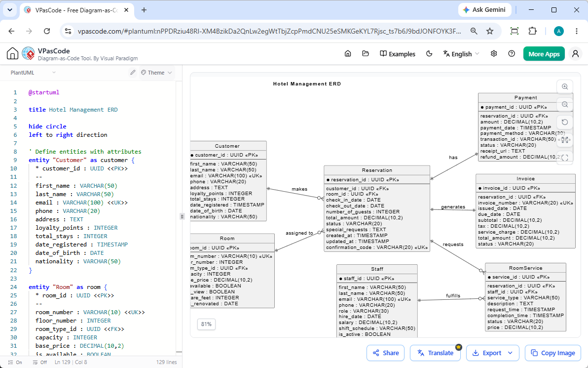Zoom out of the diagram preview
Screen dimensions: 588x368
[565, 105]
